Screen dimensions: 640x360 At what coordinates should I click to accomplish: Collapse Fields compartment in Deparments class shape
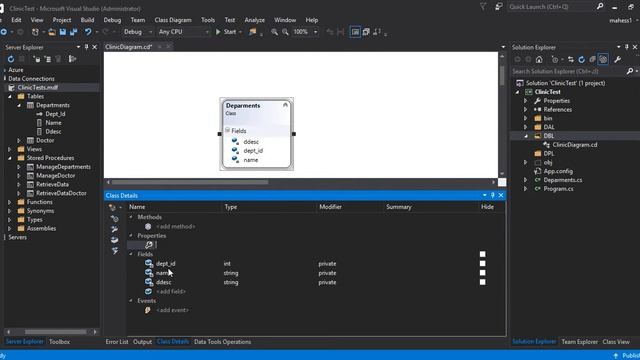pos(227,130)
